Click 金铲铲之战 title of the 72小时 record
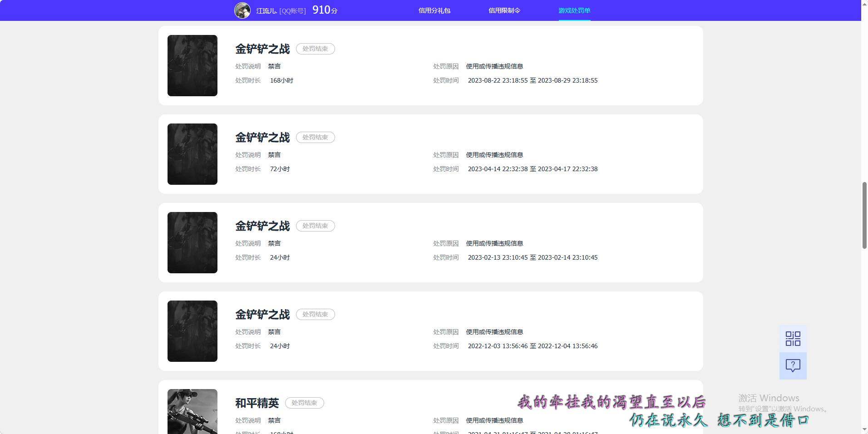The image size is (868, 434). [x=262, y=137]
